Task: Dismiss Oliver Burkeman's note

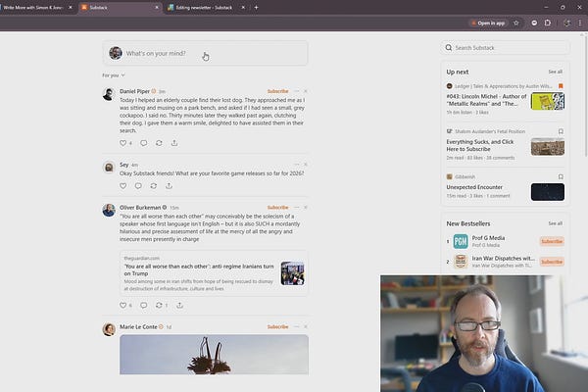Action: tap(306, 207)
